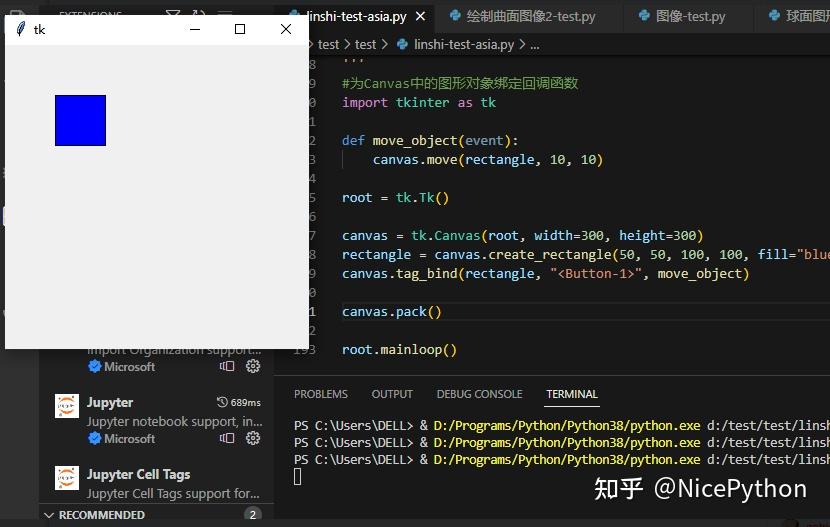
Task: Click the RECOMMENDED count badge 2
Action: click(252, 515)
